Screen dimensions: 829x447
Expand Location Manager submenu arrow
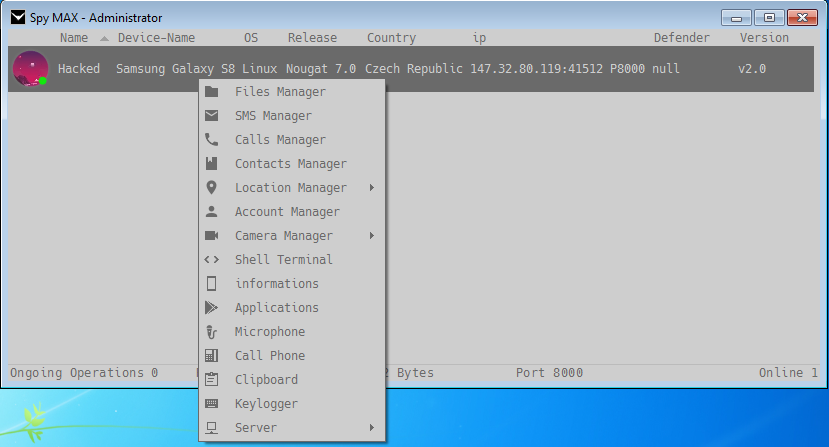tap(372, 187)
